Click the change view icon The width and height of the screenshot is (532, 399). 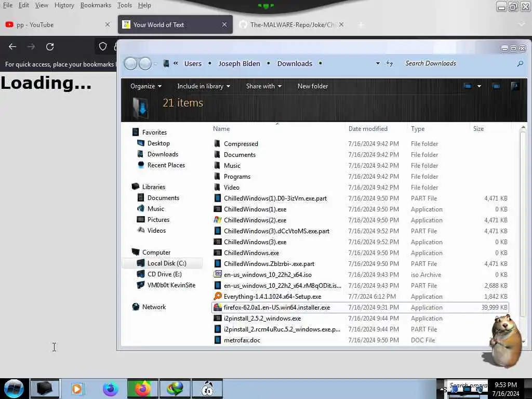(x=468, y=86)
